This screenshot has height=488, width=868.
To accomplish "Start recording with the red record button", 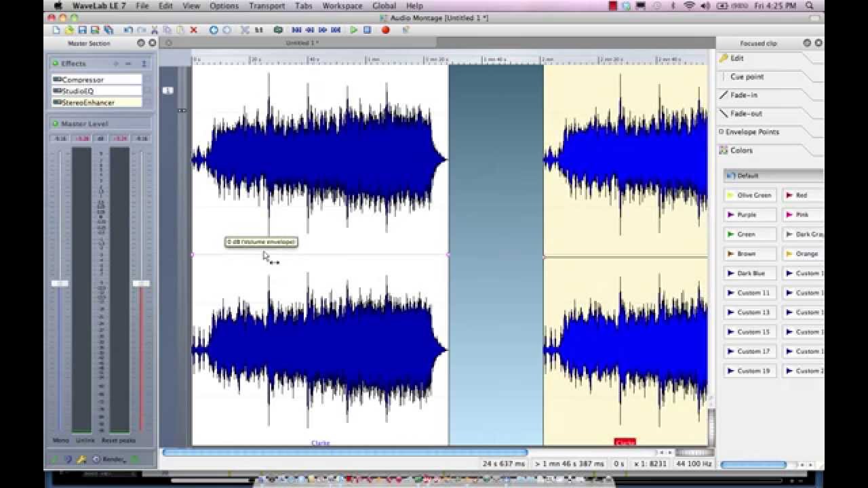I will click(x=386, y=30).
